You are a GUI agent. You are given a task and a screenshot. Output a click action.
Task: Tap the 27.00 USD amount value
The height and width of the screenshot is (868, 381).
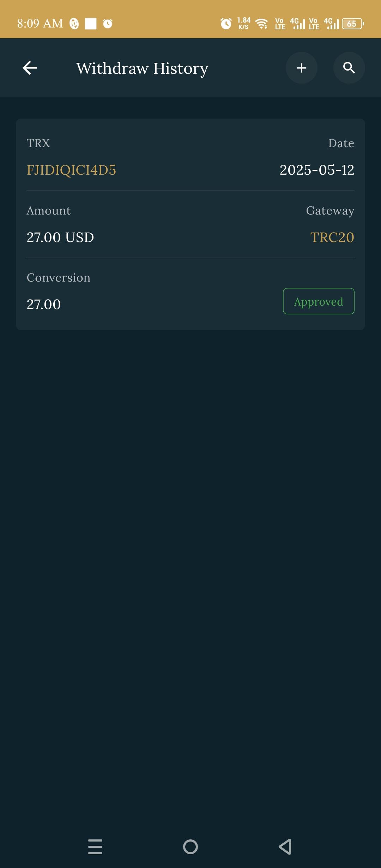[60, 237]
